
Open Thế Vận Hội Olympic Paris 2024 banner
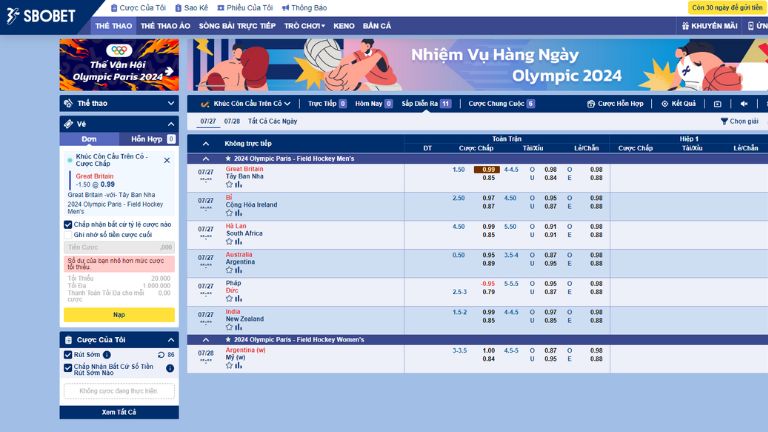coord(119,65)
